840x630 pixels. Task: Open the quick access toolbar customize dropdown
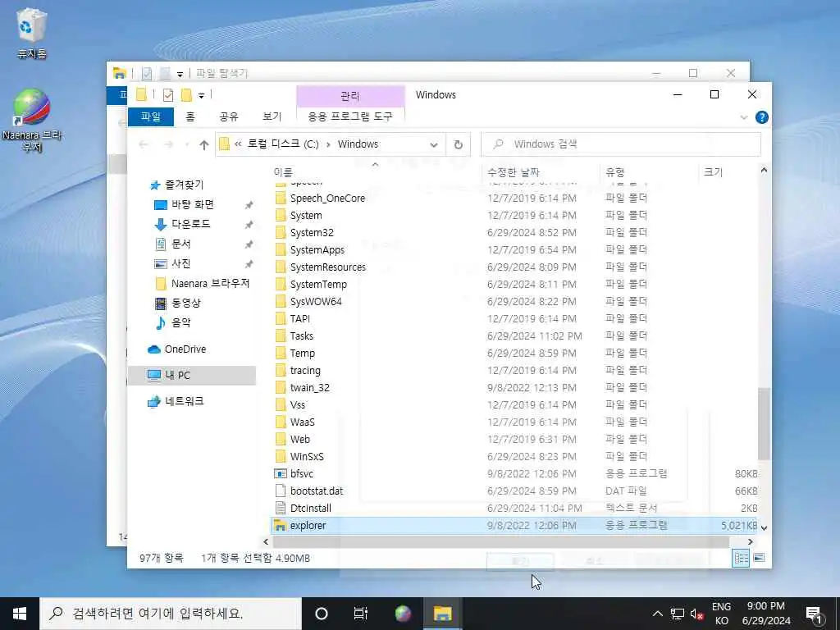[x=202, y=96]
